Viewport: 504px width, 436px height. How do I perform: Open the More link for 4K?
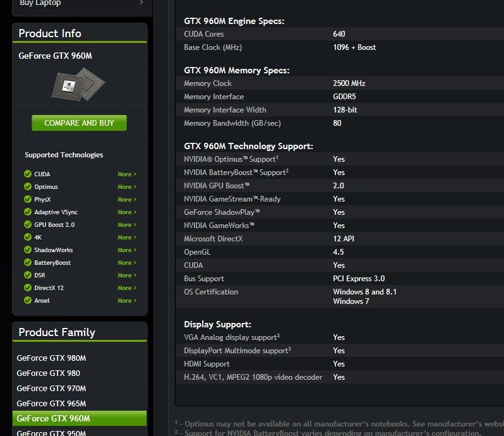tap(126, 238)
